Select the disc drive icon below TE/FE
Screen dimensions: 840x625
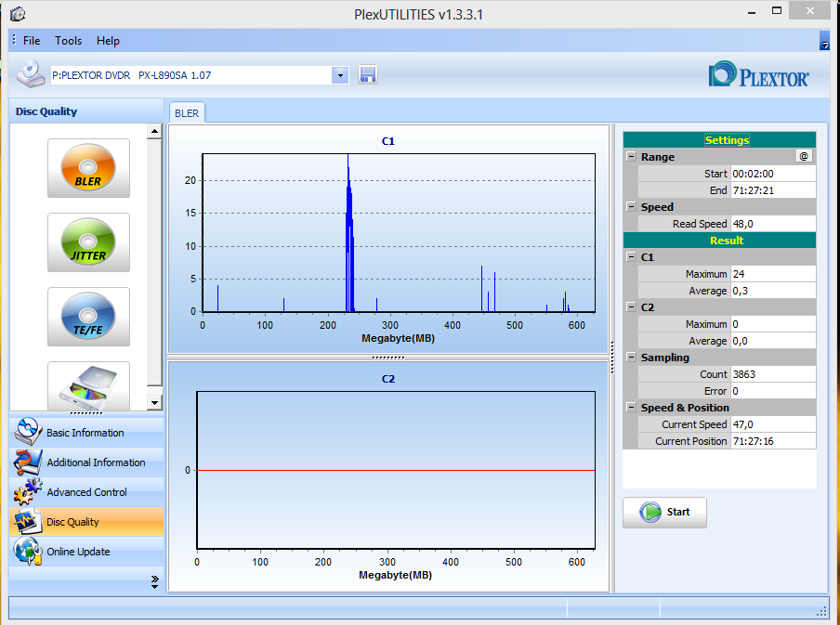click(88, 386)
